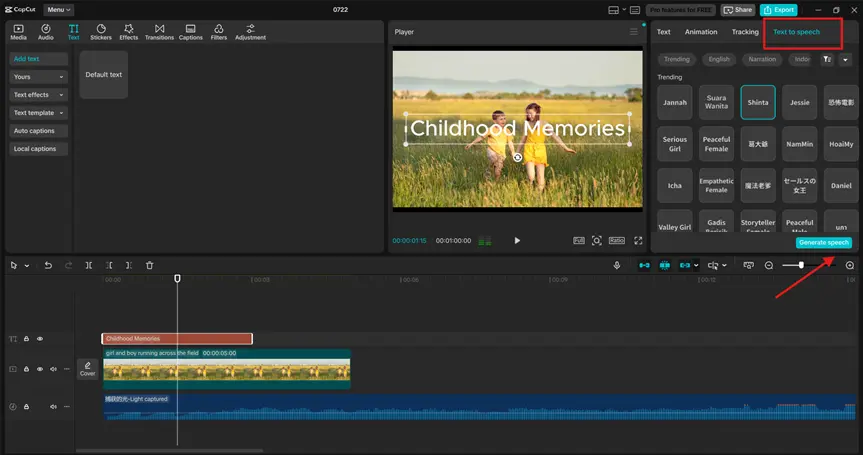Enter fullscreen player view

tap(638, 240)
